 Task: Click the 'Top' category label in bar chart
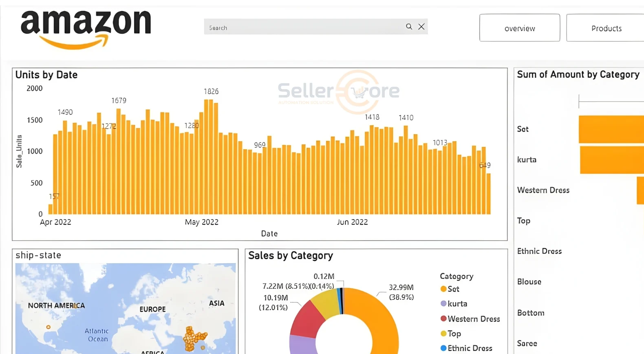524,221
